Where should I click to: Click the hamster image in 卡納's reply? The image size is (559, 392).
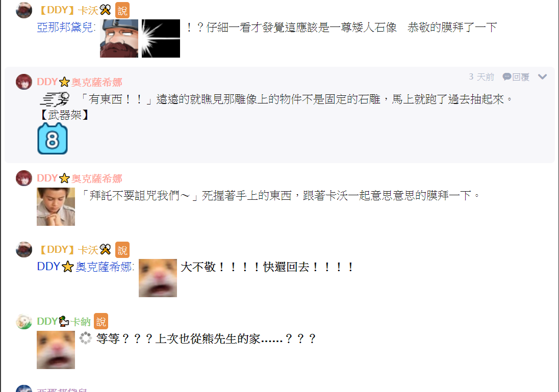tap(56, 350)
